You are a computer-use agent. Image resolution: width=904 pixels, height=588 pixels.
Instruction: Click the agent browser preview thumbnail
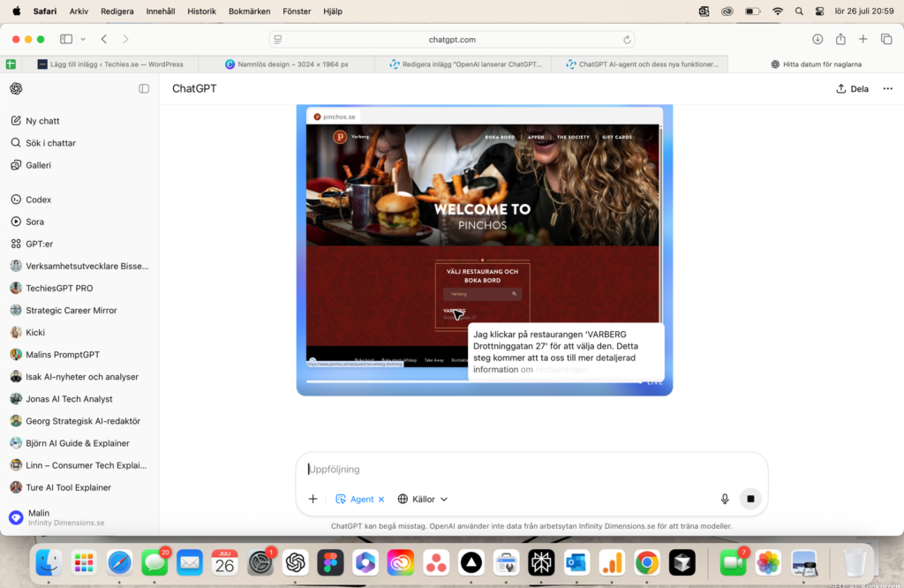[x=485, y=250]
